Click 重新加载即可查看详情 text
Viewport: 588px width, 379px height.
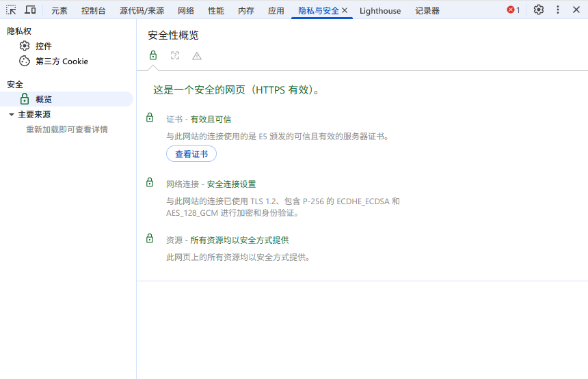tap(67, 130)
